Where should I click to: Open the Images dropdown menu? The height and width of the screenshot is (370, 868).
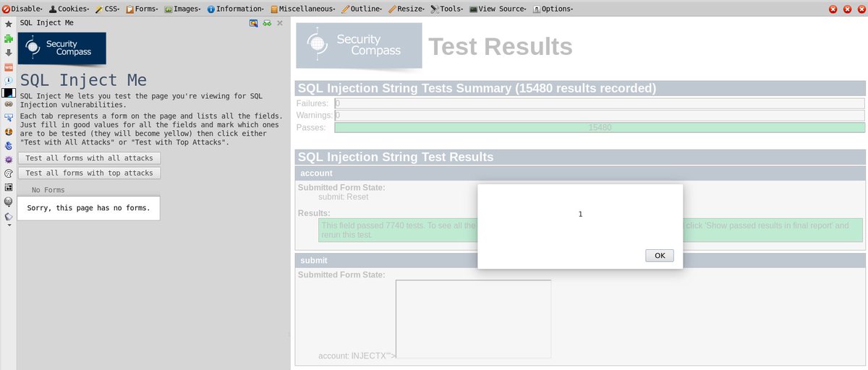pos(183,9)
